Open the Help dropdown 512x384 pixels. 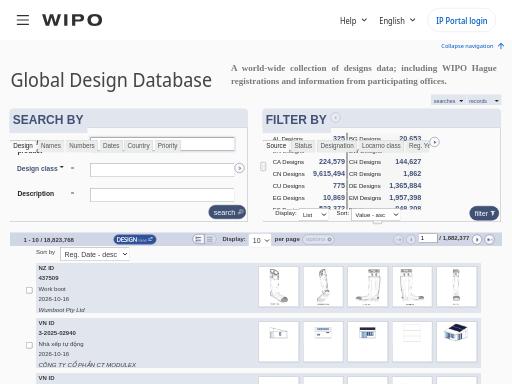[353, 21]
